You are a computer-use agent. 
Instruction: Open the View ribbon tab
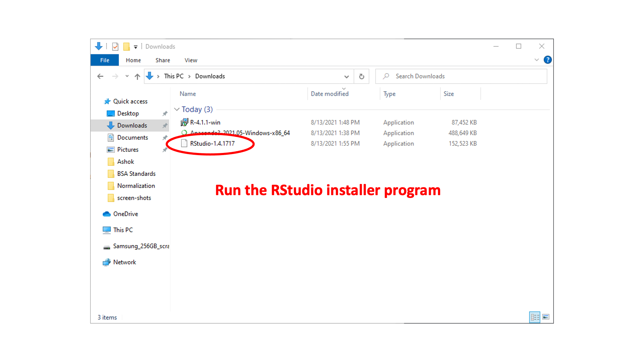[191, 60]
